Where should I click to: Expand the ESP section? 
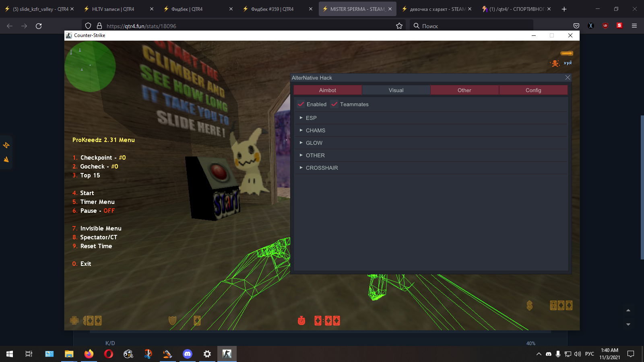(431, 118)
